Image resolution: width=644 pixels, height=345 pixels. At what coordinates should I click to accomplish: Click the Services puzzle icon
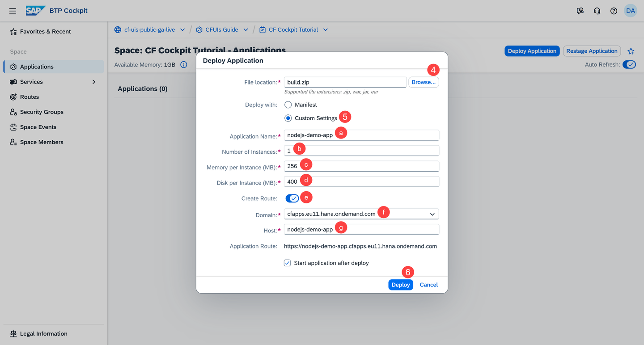(x=13, y=82)
